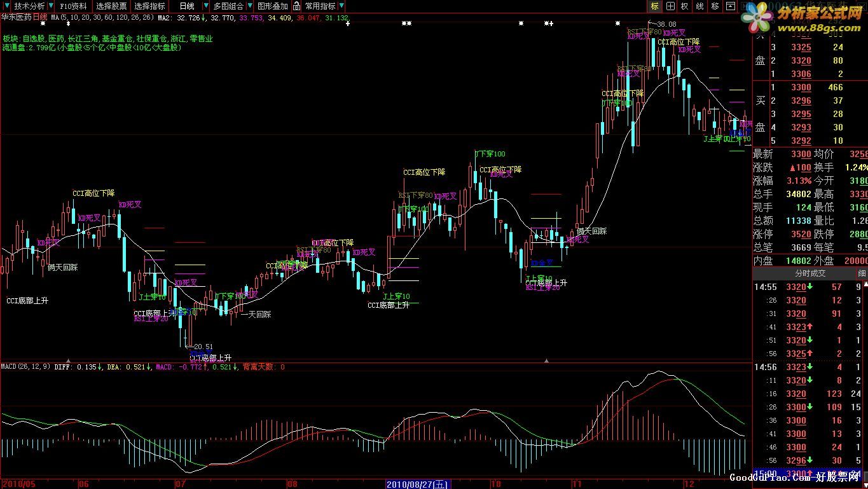
Task: Click buy level 5 price 3292
Action: coord(801,141)
